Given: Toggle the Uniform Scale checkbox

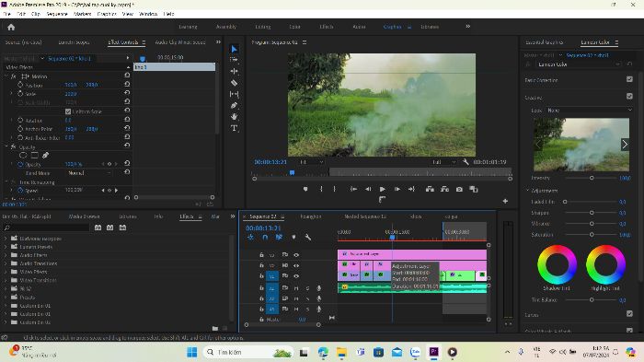Looking at the screenshot, I should [68, 111].
